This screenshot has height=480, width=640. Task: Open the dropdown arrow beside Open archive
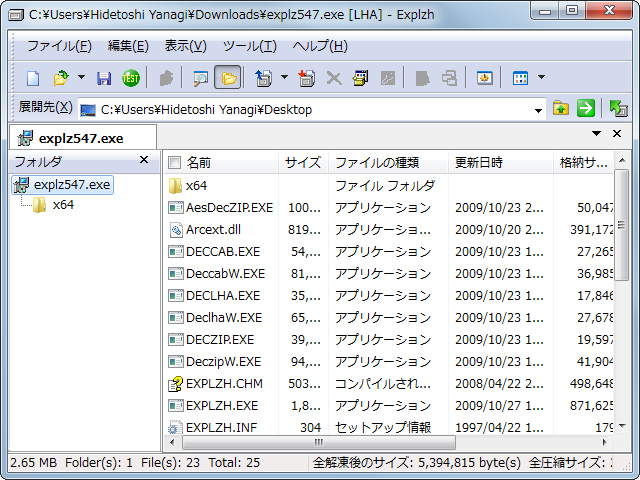pos(81,77)
